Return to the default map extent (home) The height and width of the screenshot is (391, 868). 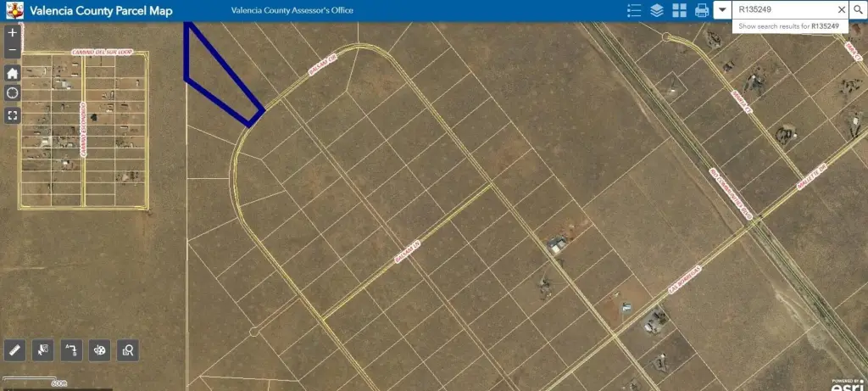click(13, 72)
